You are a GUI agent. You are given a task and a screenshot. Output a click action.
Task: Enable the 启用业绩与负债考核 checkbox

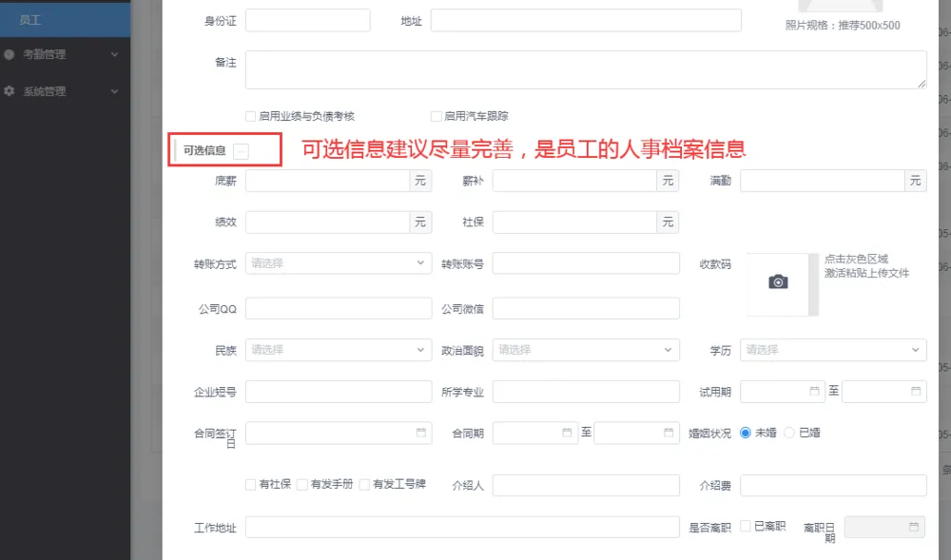pos(251,116)
